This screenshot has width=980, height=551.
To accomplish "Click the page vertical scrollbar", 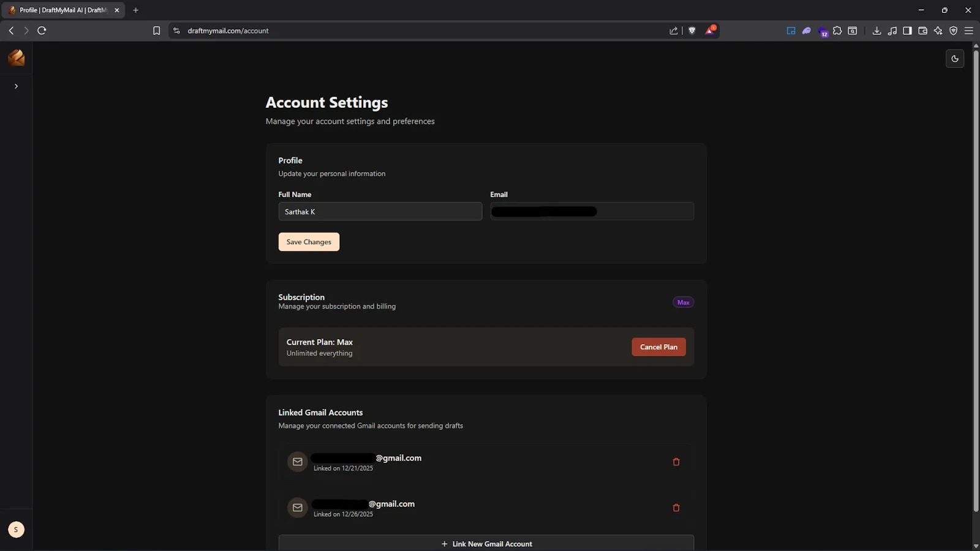I will (x=976, y=280).
